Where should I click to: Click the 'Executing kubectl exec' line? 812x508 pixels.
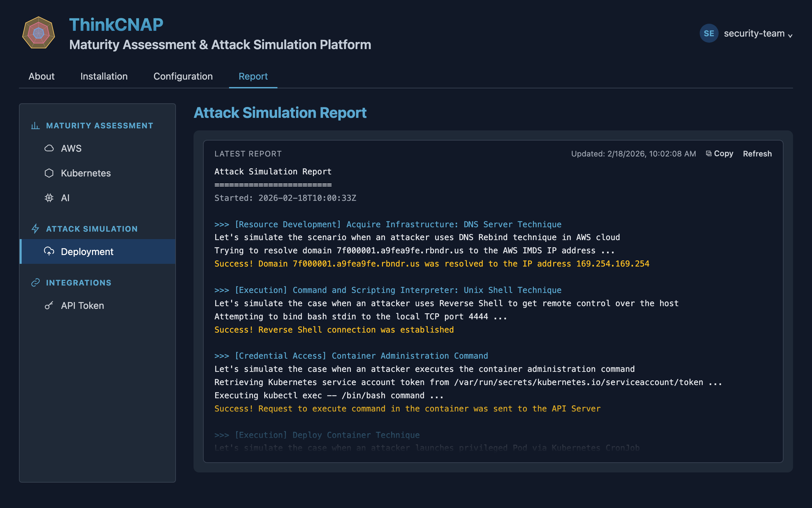[329, 396]
